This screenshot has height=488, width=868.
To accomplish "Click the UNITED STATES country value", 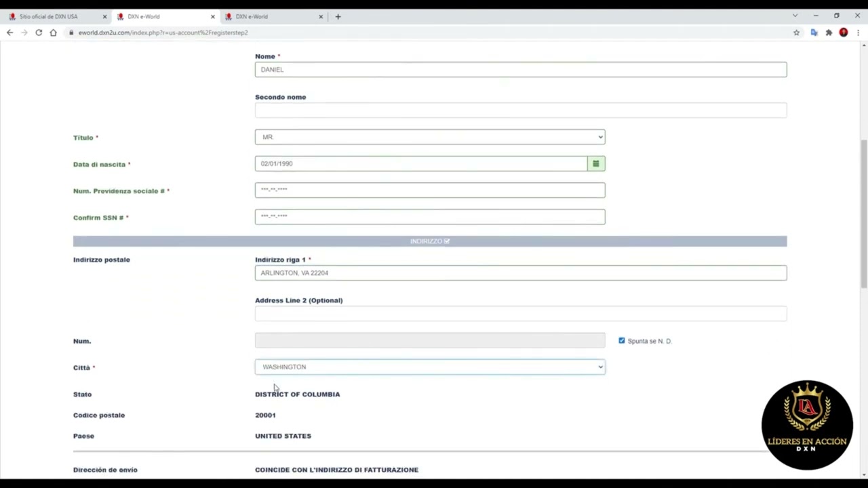I will coord(283,436).
